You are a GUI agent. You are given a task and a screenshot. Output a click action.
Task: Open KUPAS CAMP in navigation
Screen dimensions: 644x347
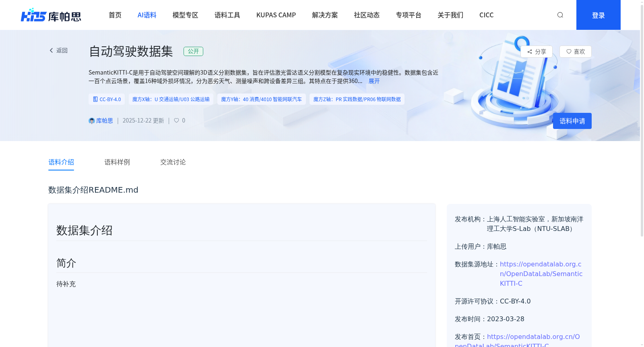[x=276, y=15]
